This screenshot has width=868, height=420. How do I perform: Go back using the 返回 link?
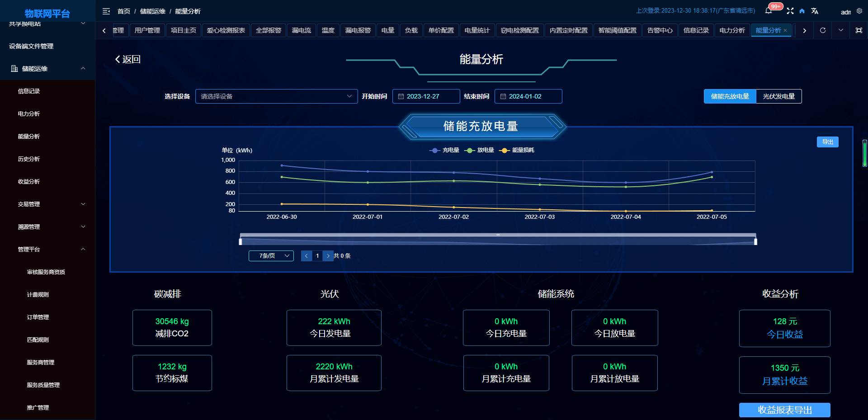(128, 59)
